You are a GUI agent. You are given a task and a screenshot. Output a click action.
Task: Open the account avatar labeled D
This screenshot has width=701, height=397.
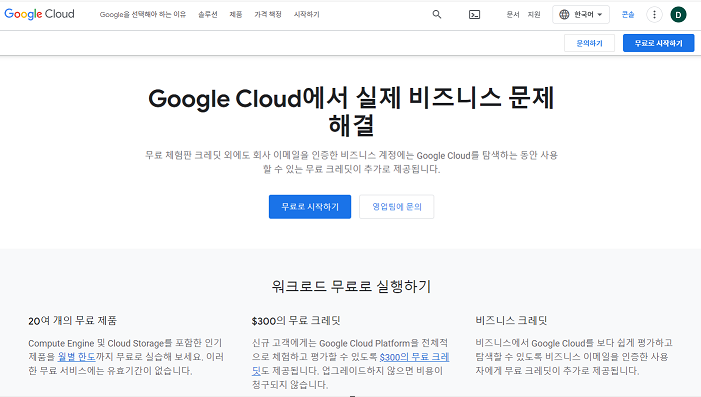678,15
